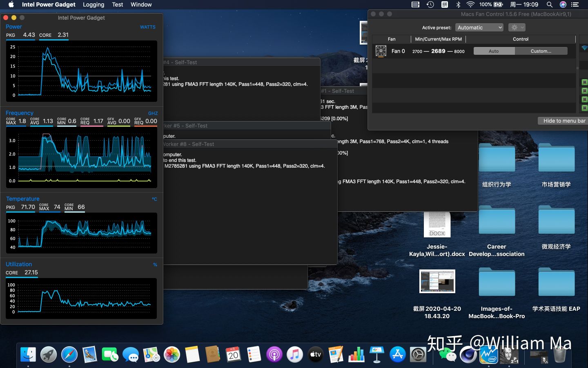The height and width of the screenshot is (368, 588).
Task: Set Fan 0 control to Auto
Action: (494, 51)
